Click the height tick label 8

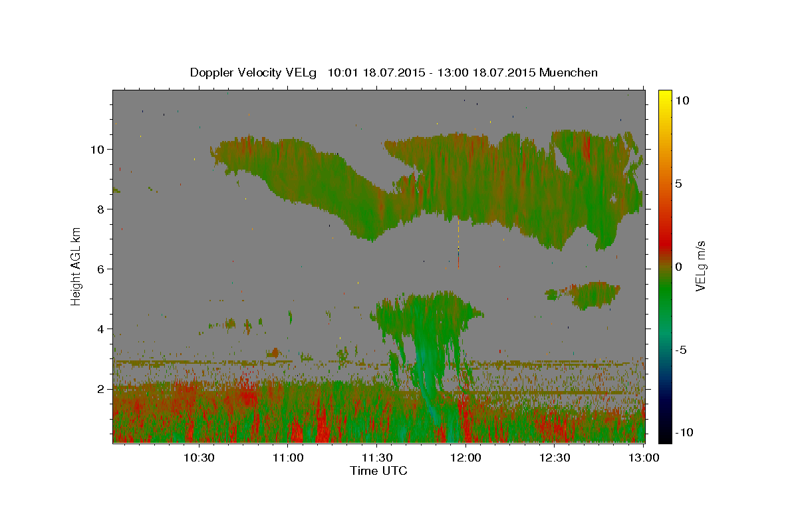tap(101, 209)
